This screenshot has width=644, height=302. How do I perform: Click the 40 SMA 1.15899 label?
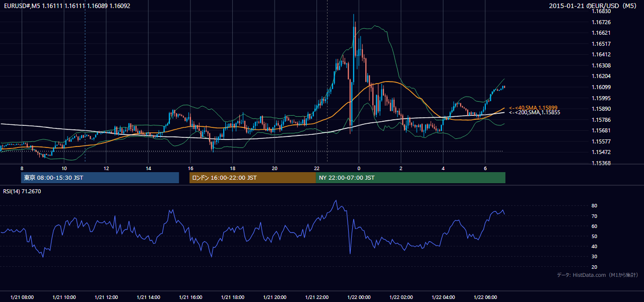pyautogui.click(x=534, y=108)
